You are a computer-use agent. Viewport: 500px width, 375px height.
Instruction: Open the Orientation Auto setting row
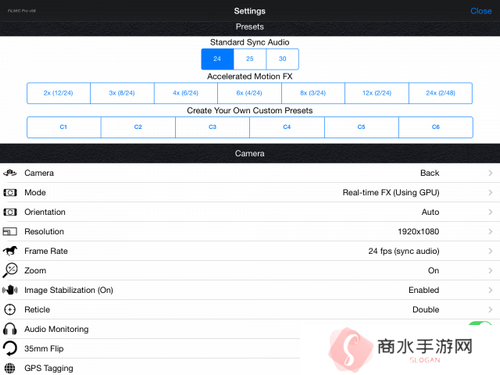(250, 212)
